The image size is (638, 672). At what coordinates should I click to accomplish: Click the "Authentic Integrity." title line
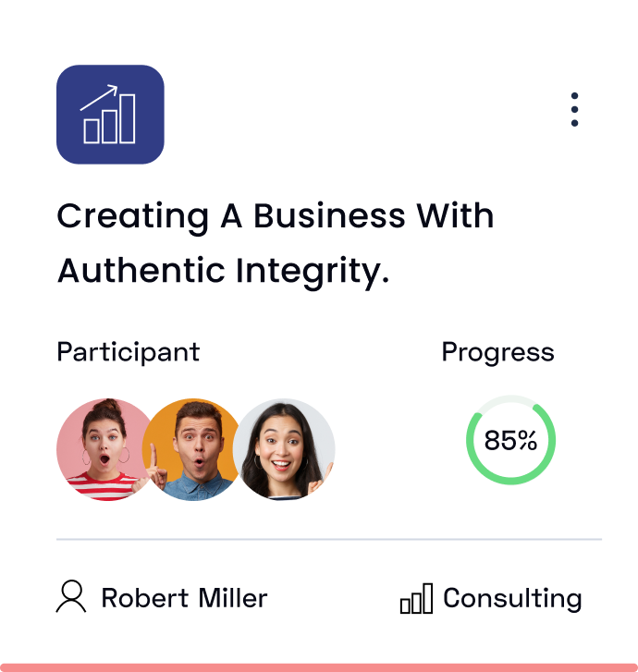pos(223,271)
